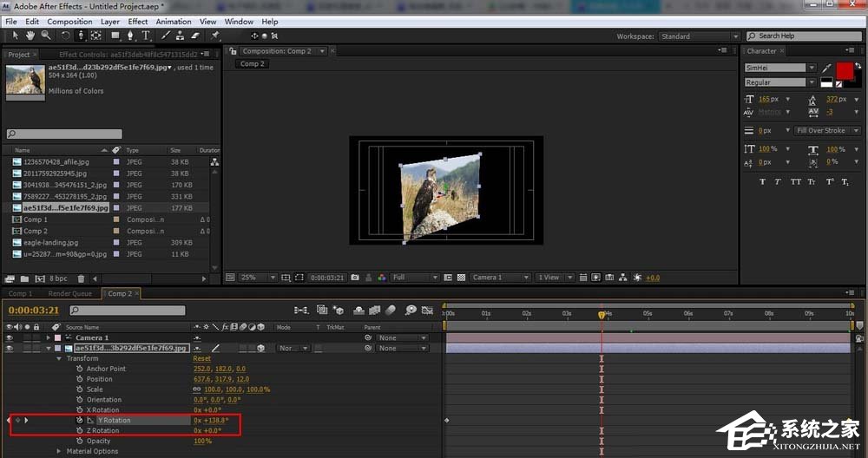
Task: Toggle 3D layer switch for the jpg layer
Action: (x=261, y=348)
